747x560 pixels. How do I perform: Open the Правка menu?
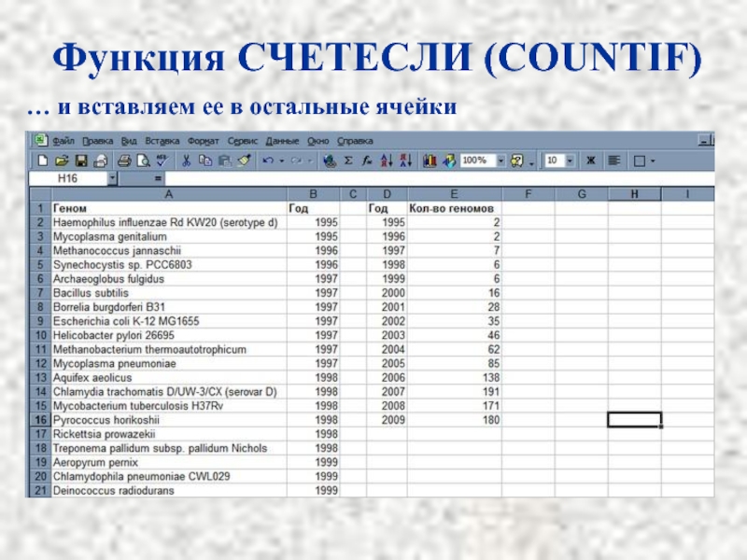click(98, 141)
